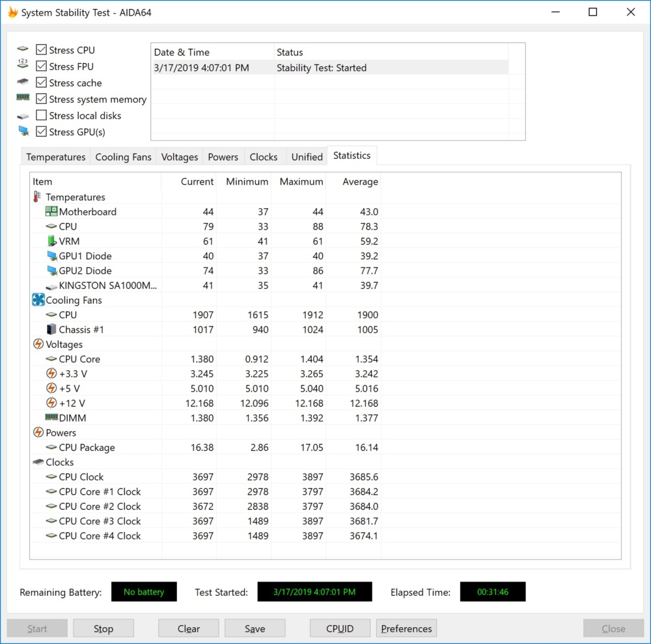
Task: Uncheck the Stress system memory checkbox
Action: pyautogui.click(x=41, y=99)
